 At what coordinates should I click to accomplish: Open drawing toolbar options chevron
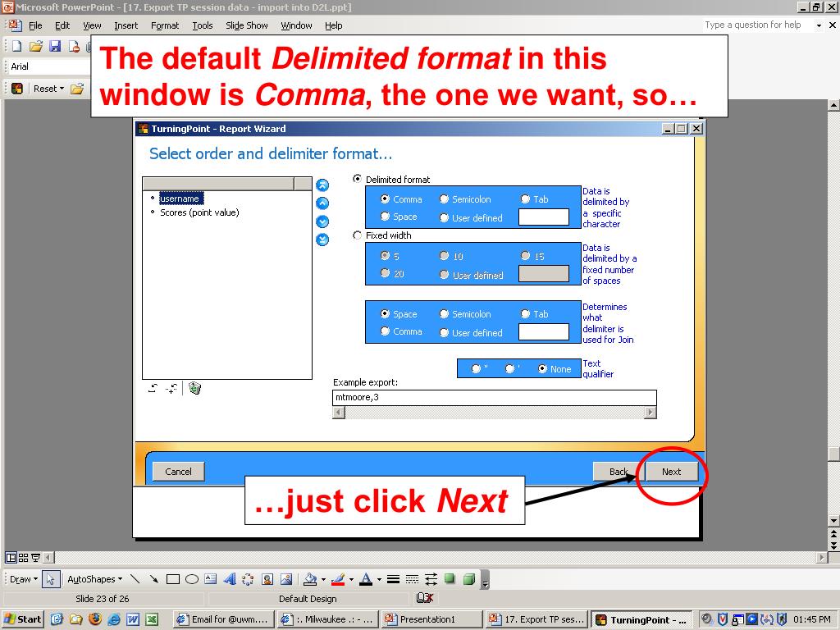pos(485,580)
